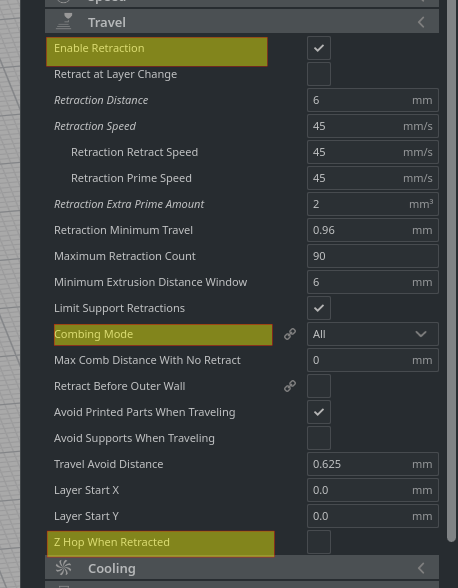Click the Cooling category header
The width and height of the screenshot is (458, 588).
coord(242,567)
